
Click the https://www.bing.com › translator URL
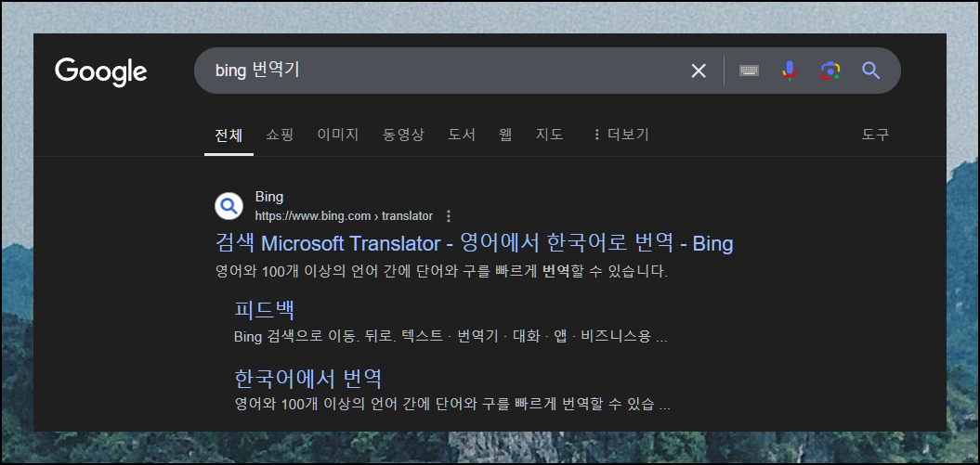[x=344, y=216]
